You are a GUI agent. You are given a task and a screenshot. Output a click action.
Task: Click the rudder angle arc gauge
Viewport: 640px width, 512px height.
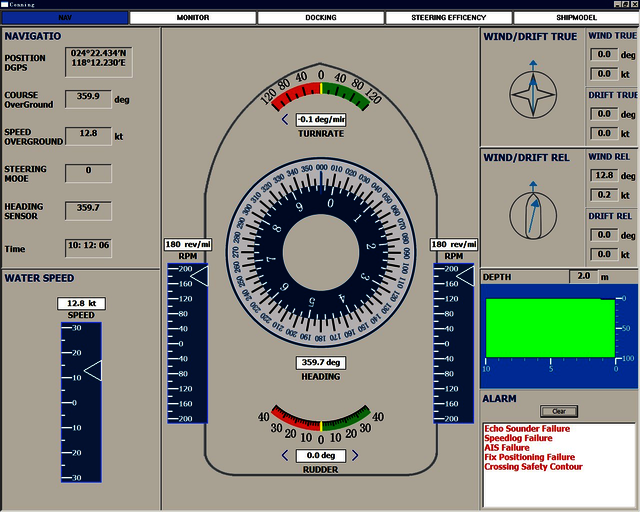[321, 420]
